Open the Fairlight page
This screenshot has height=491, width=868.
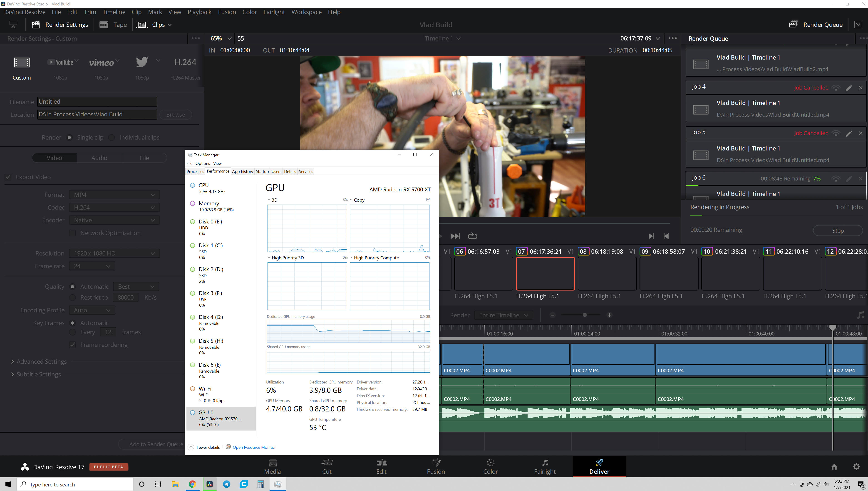pos(545,467)
